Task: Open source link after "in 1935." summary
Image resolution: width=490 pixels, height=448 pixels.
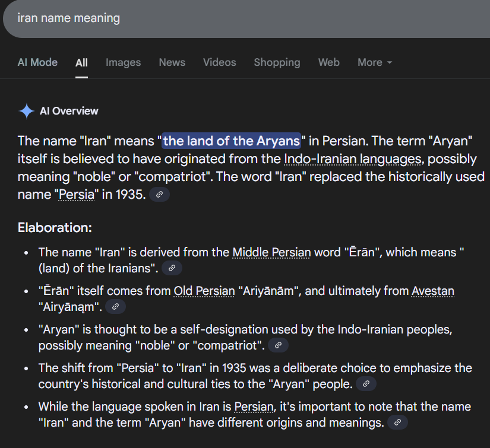Action: pos(159,195)
